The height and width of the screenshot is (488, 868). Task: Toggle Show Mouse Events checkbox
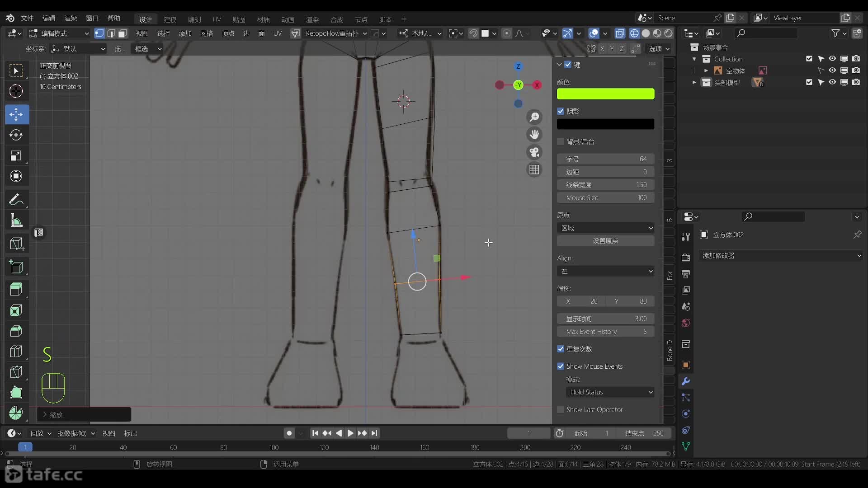561,366
